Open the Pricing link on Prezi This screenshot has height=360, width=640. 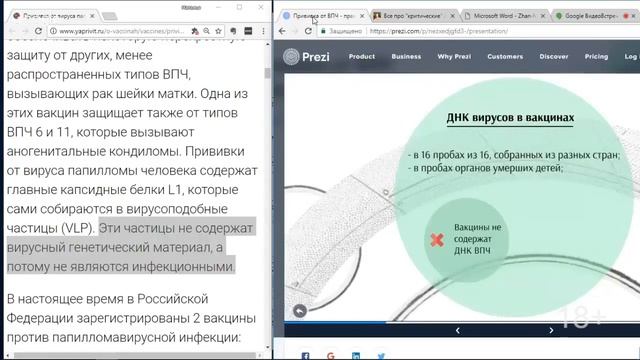[596, 56]
